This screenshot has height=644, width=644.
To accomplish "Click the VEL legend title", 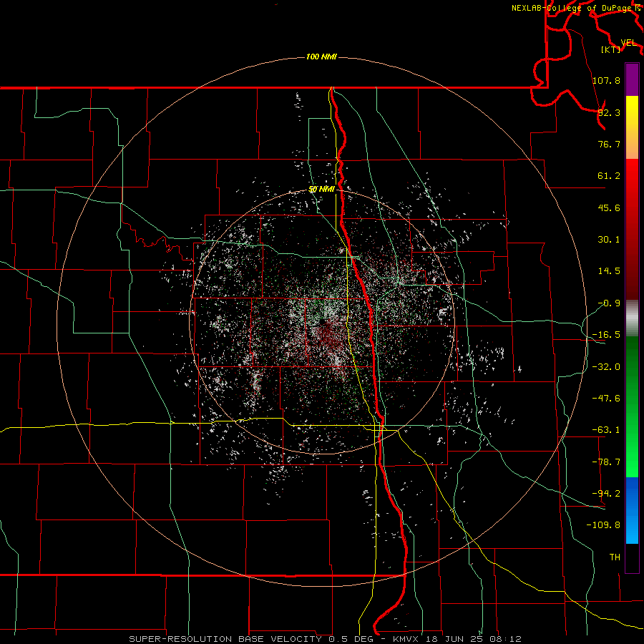I will click(628, 43).
